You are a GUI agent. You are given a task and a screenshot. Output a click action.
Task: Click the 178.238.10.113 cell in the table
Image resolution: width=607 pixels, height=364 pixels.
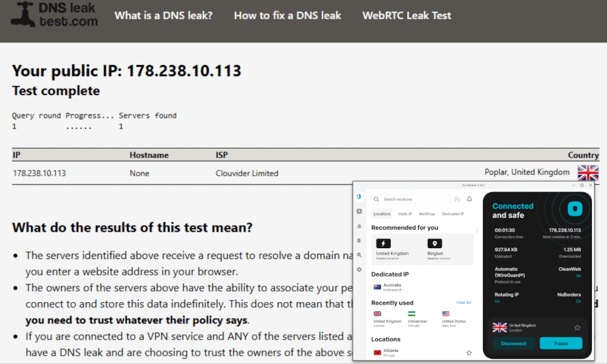[x=39, y=174]
